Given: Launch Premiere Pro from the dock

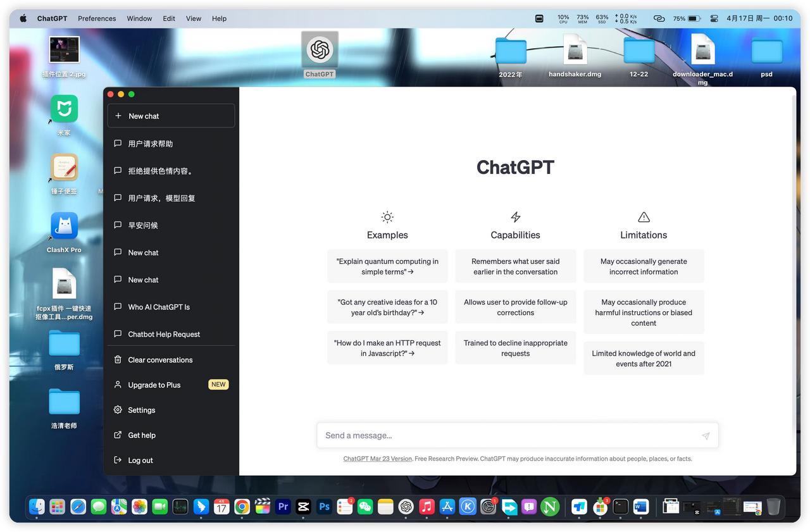Looking at the screenshot, I should click(x=283, y=507).
